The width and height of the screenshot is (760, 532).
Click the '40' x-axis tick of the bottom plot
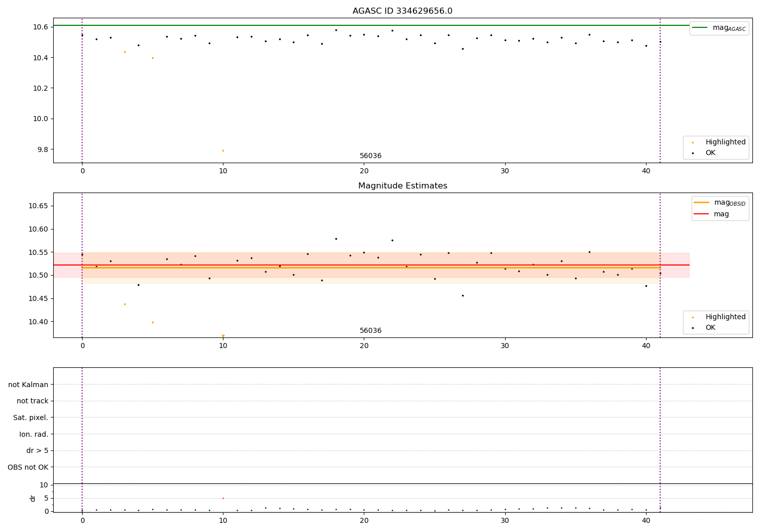click(646, 520)
